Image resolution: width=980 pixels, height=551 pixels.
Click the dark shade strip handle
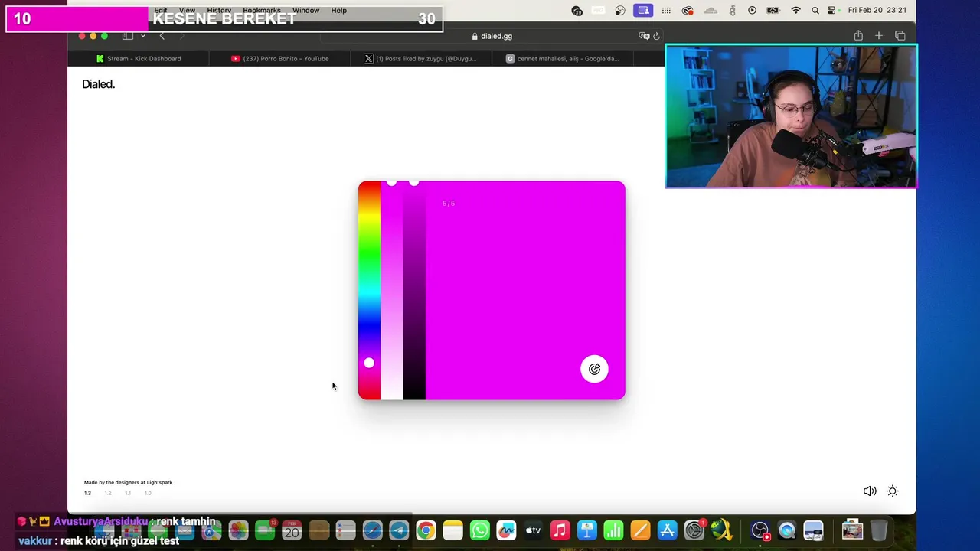coord(414,182)
